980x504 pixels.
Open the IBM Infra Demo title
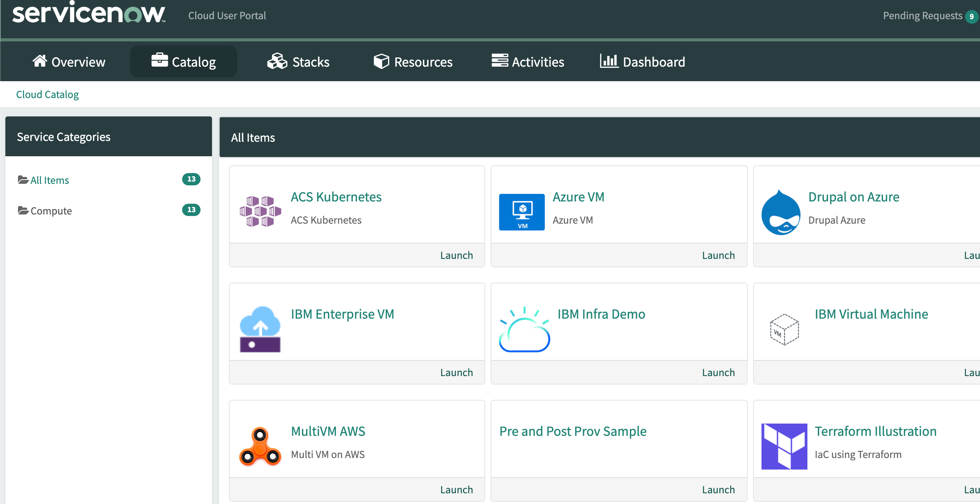[601, 314]
